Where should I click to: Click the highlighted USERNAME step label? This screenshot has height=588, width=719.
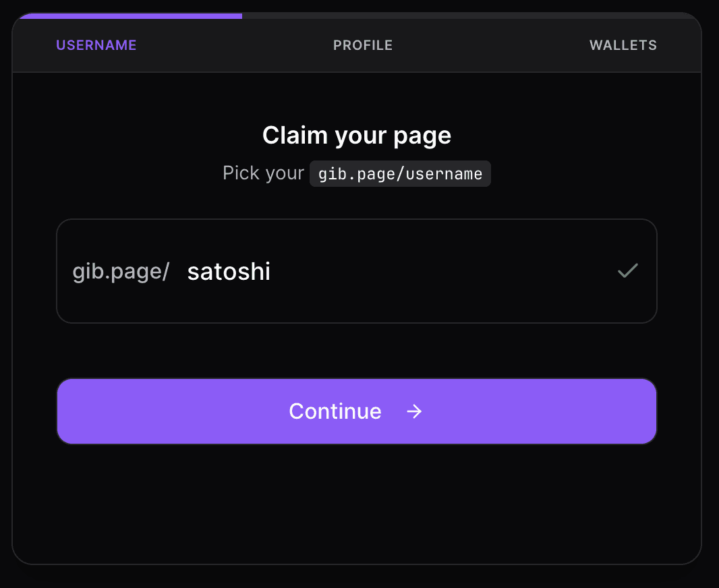pos(96,45)
